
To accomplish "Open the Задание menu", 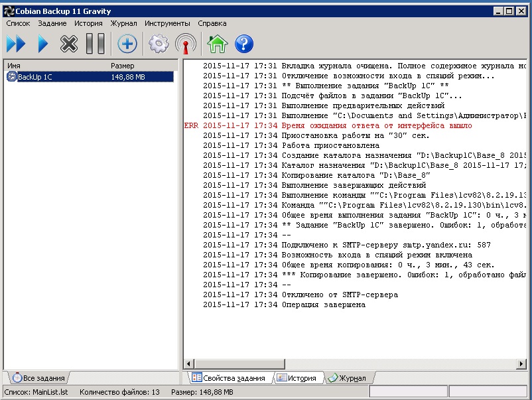I will pyautogui.click(x=52, y=23).
